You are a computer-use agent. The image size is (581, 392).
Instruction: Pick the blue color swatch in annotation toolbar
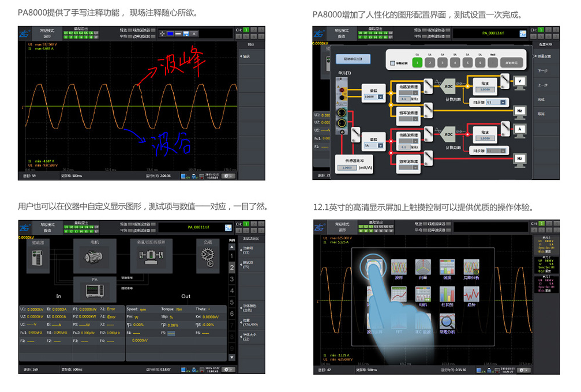coord(170,33)
